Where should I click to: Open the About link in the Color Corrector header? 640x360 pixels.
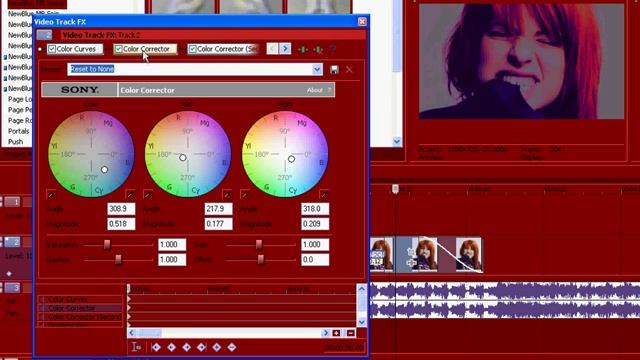[x=315, y=90]
